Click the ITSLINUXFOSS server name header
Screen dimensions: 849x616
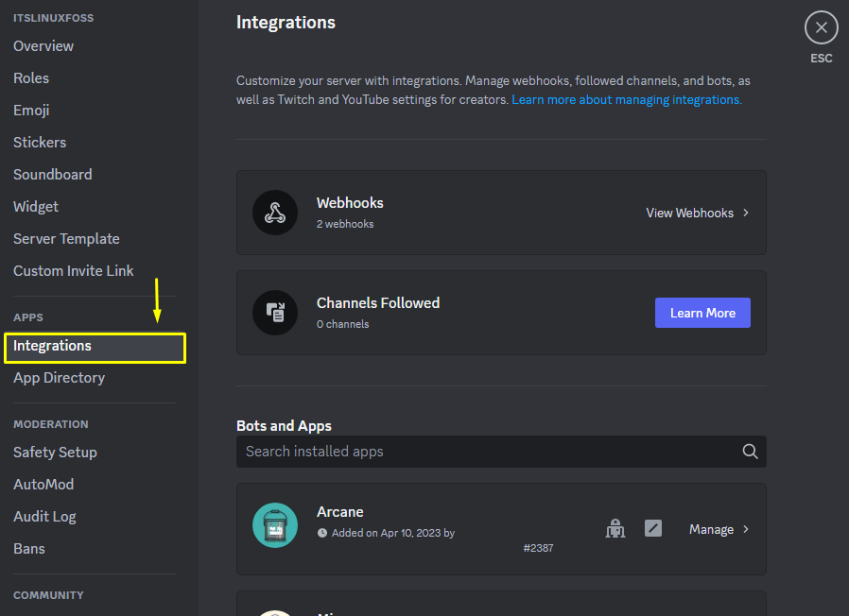coord(53,18)
